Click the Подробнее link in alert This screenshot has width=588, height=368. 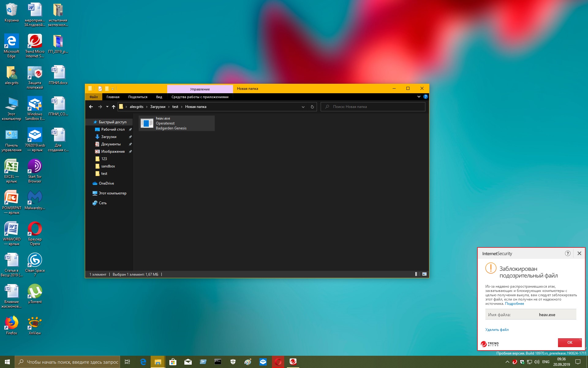point(514,304)
